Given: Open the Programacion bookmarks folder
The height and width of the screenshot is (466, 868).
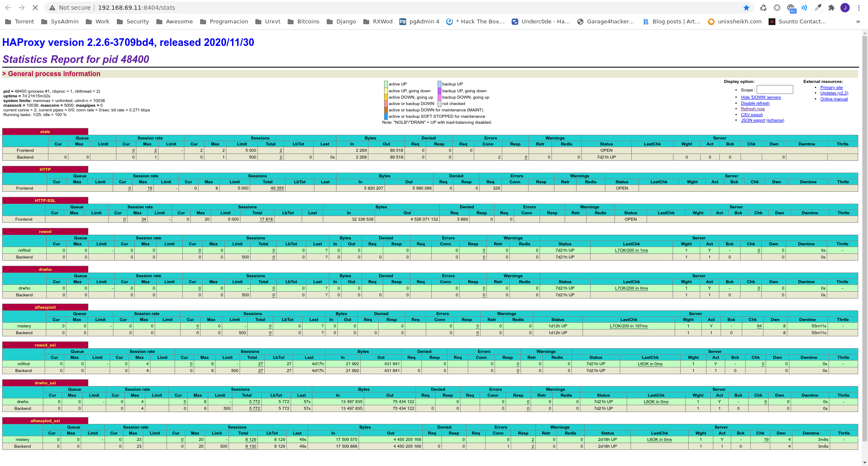Looking at the screenshot, I should click(x=224, y=22).
